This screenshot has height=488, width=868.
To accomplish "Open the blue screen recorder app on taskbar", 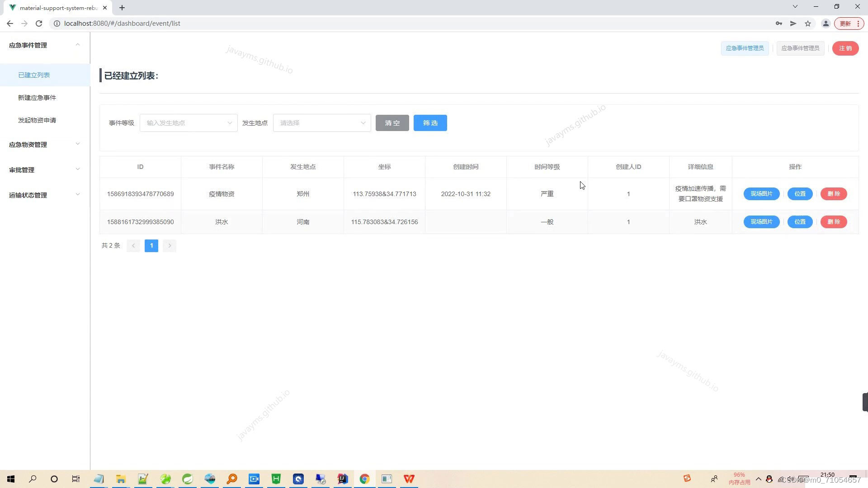I will click(x=254, y=479).
